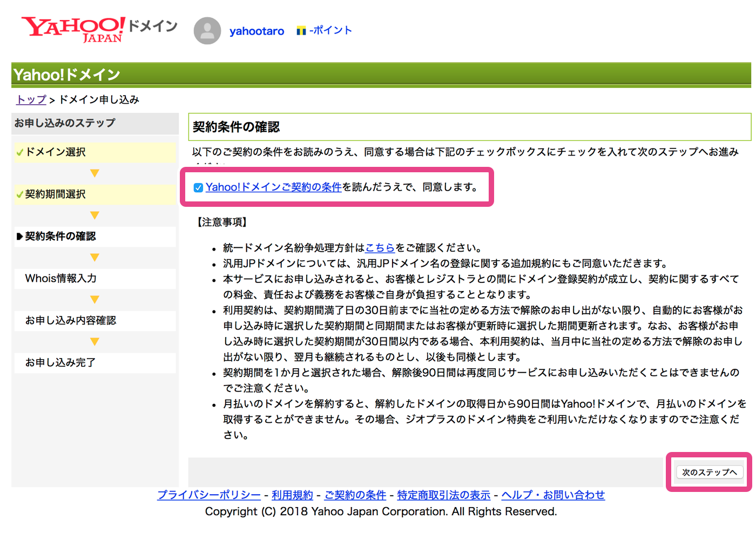Follow the こちら dispute policy link
The width and height of the screenshot is (756, 540).
tap(380, 248)
